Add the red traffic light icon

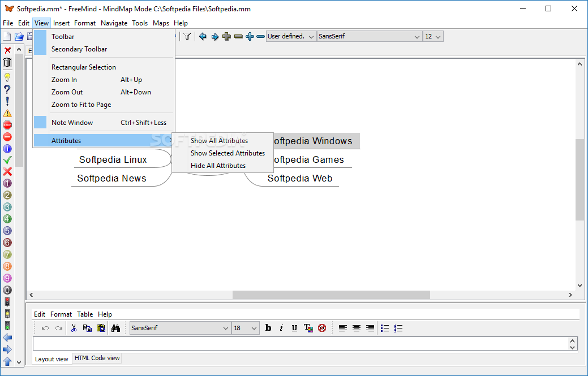(x=7, y=302)
